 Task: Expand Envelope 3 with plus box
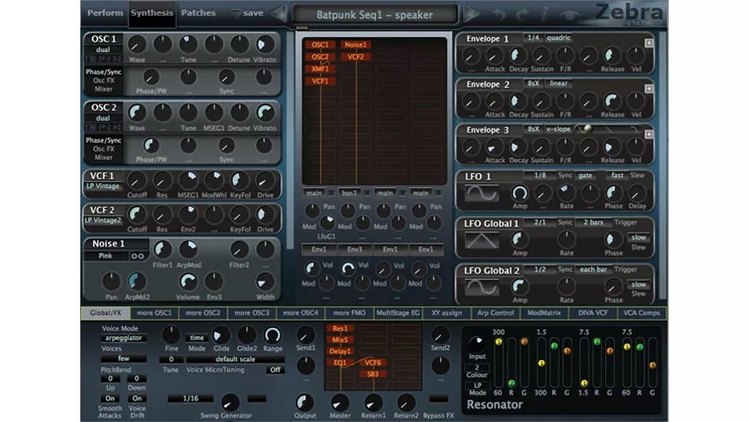pyautogui.click(x=649, y=134)
